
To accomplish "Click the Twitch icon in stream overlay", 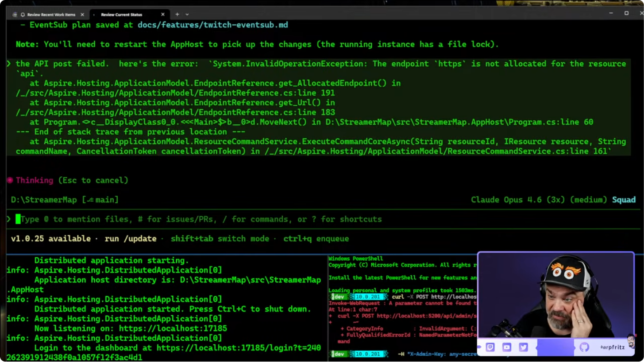I will pyautogui.click(x=490, y=347).
